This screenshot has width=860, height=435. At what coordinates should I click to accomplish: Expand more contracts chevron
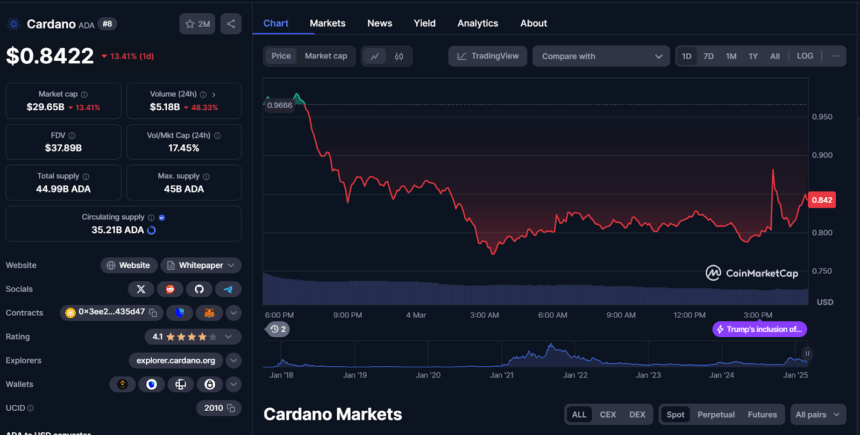pos(234,313)
